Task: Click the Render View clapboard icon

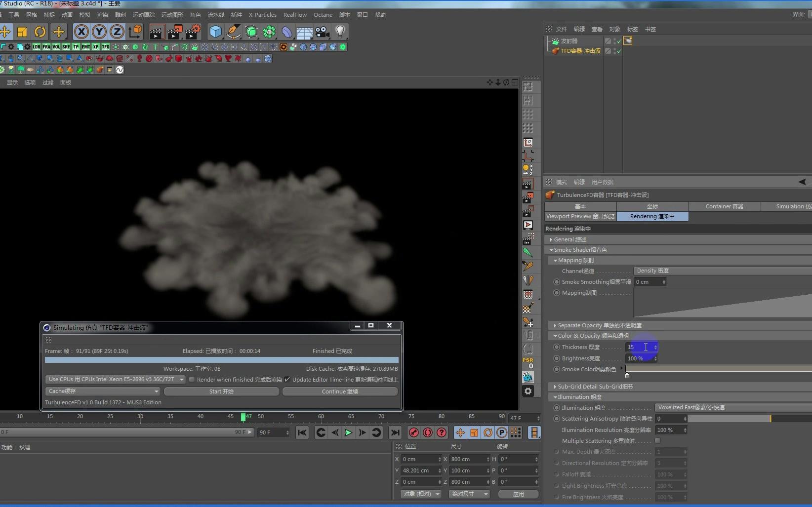Action: [157, 32]
